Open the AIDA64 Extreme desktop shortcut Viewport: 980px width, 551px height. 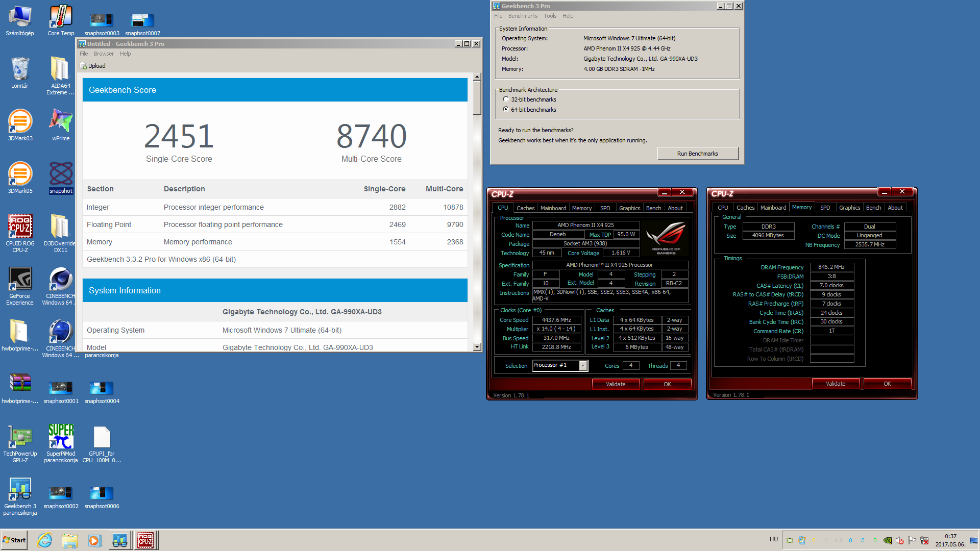point(61,76)
